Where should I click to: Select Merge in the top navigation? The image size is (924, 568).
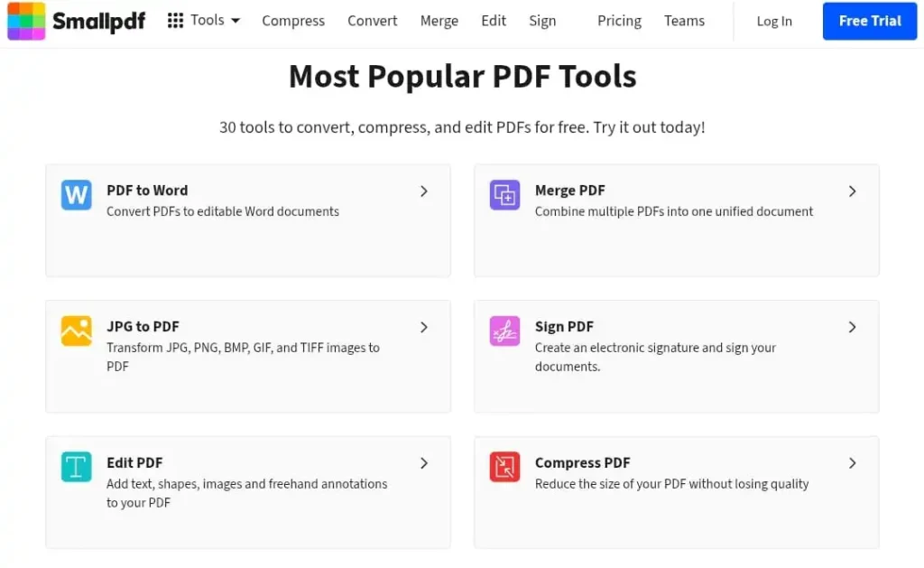439,21
